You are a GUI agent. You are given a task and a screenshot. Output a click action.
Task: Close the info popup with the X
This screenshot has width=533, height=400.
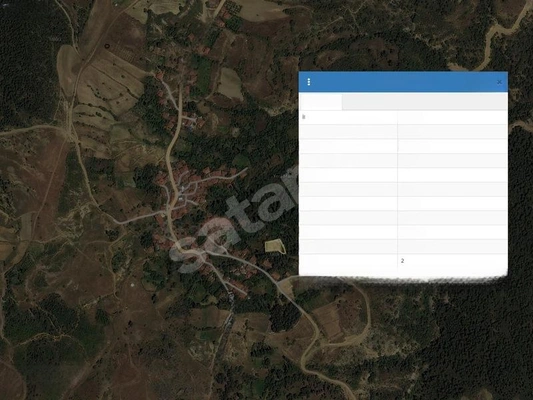click(x=499, y=82)
